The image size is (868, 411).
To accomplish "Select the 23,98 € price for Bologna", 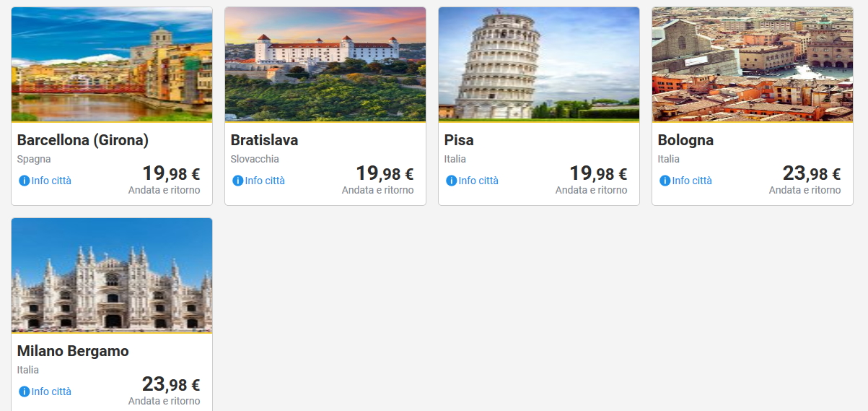I will (812, 174).
